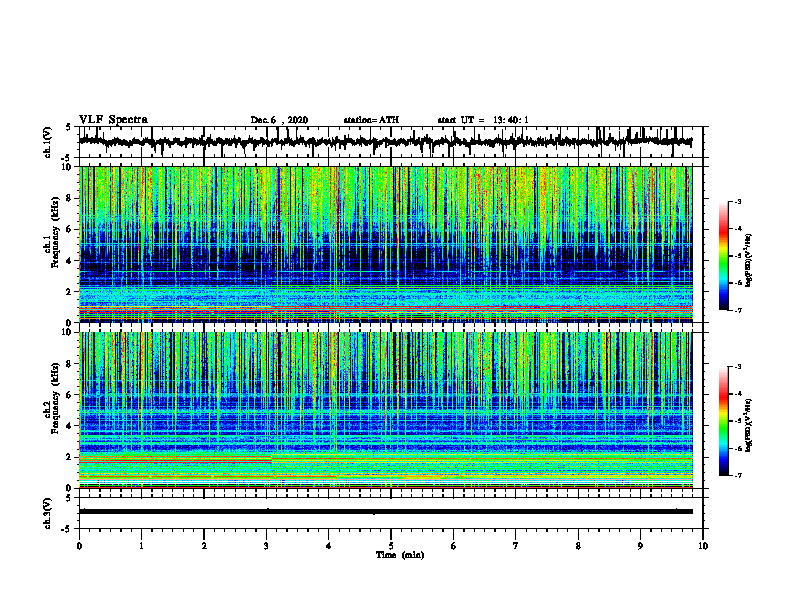Click the ch.2 spectrogram "6" kHz tick label
Viewport: 792px width, 612px height.
[x=70, y=395]
